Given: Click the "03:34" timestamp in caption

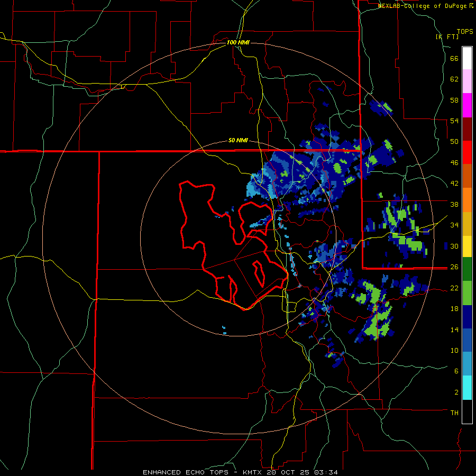Looking at the screenshot, I should [x=326, y=472].
